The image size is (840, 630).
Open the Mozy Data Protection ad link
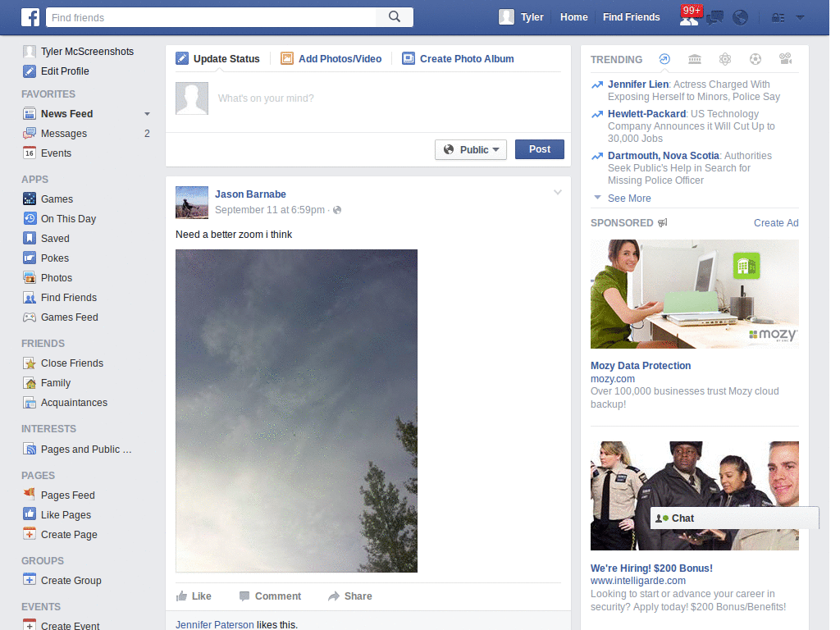point(641,365)
